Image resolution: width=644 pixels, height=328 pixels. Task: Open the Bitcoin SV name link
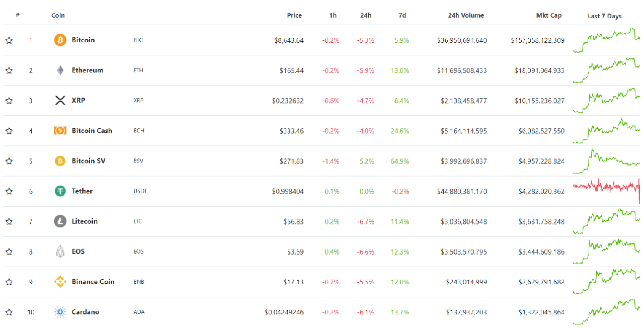pos(89,160)
